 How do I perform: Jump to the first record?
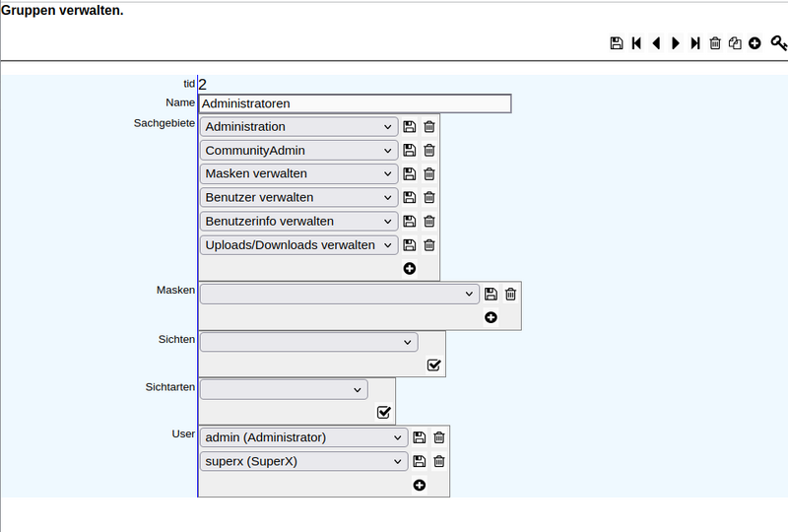point(636,43)
